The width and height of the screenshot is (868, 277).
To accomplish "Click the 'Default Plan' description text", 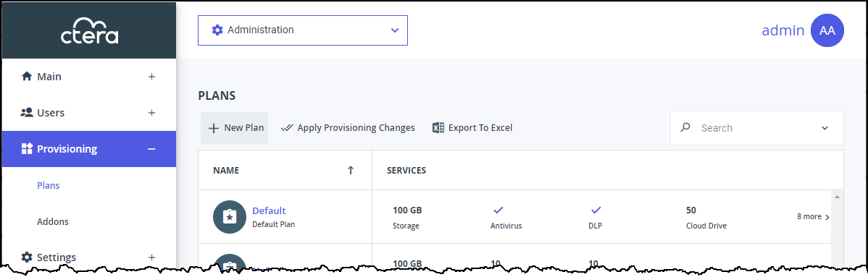I will click(x=273, y=224).
